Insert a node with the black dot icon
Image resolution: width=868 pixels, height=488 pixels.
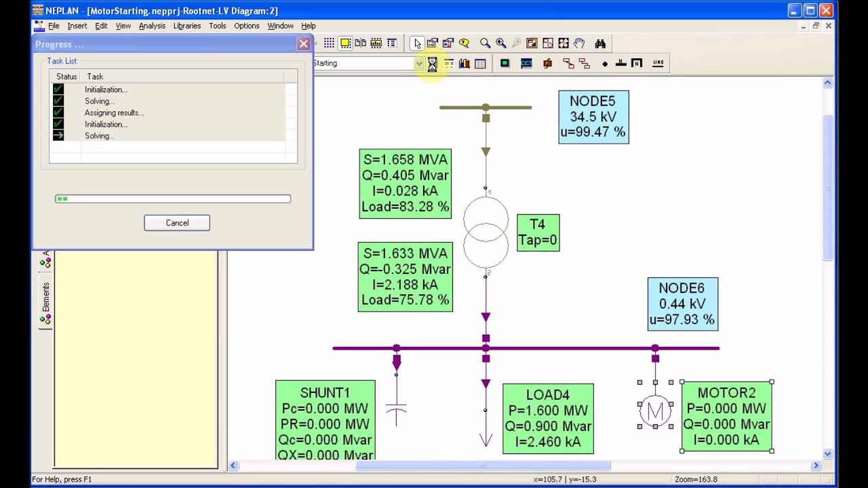coord(605,64)
